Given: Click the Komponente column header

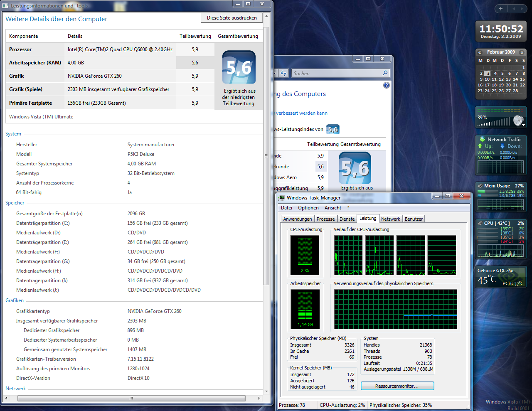Looking at the screenshot, I should [24, 36].
